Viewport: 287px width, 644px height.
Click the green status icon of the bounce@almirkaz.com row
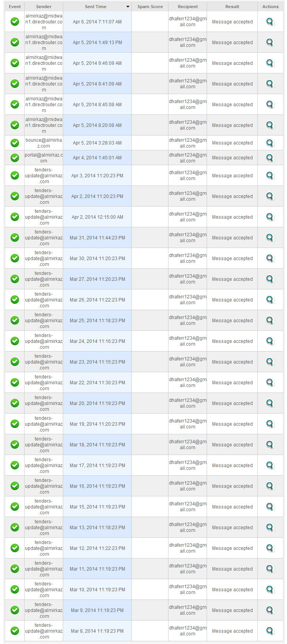[15, 143]
